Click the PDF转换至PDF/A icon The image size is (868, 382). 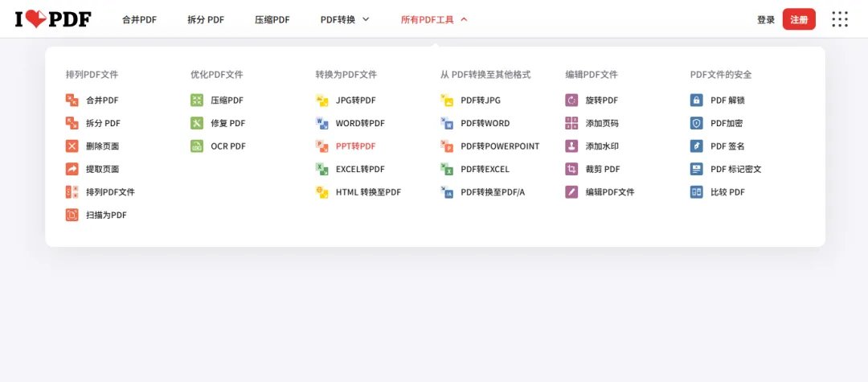click(448, 192)
